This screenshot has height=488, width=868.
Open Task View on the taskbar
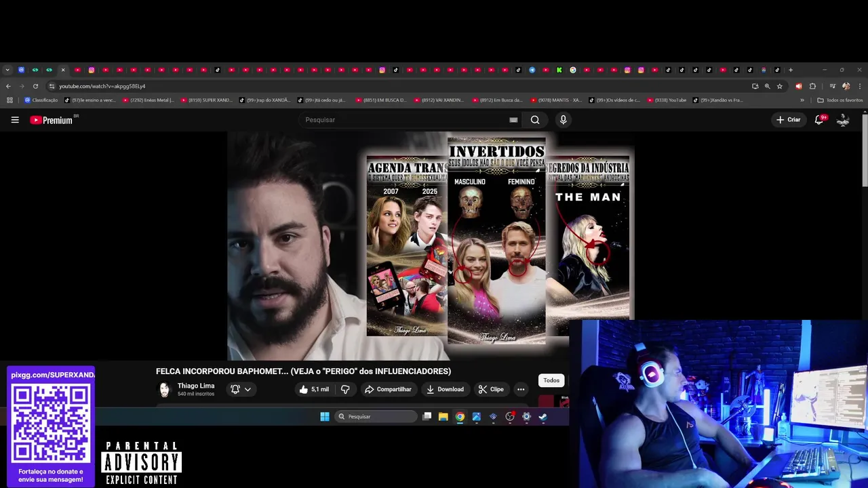(427, 417)
